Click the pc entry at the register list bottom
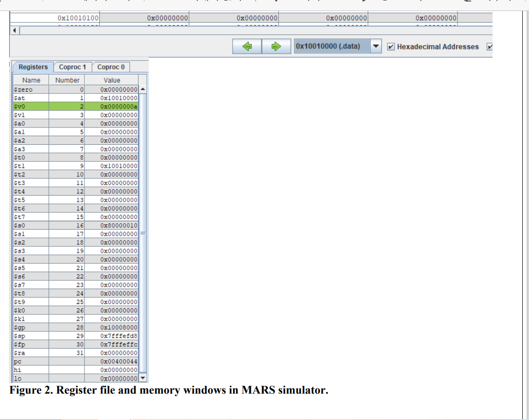 click(x=77, y=361)
